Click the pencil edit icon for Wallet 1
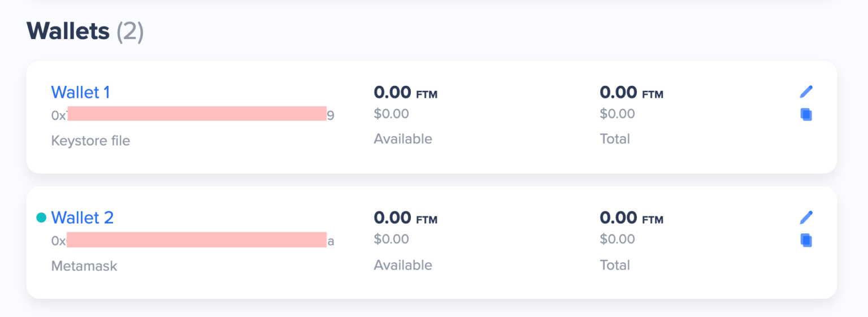The image size is (868, 317). click(x=806, y=91)
